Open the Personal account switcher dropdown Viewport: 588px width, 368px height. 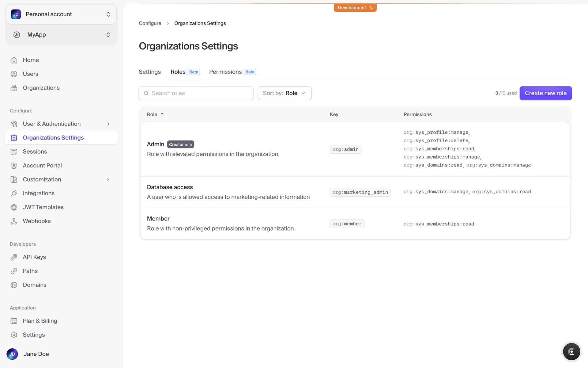[x=61, y=14]
